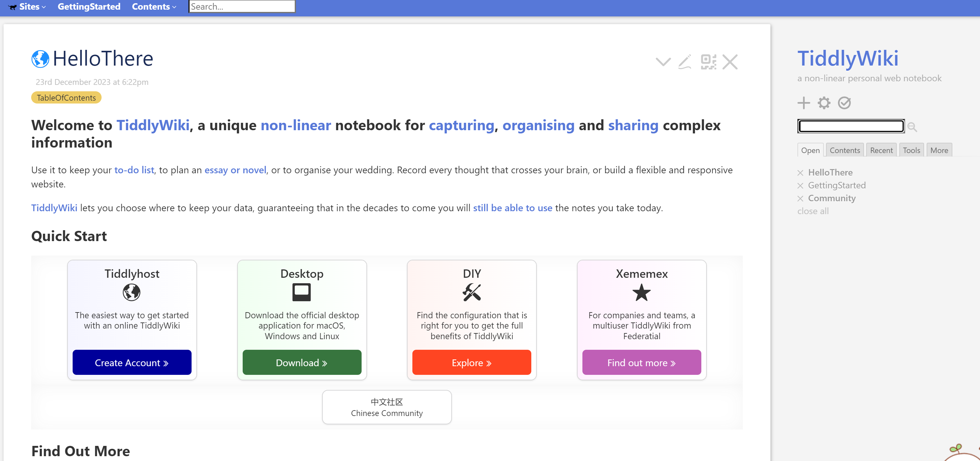Click the HelloThere tiddler title
This screenshot has width=980, height=461.
(x=103, y=59)
